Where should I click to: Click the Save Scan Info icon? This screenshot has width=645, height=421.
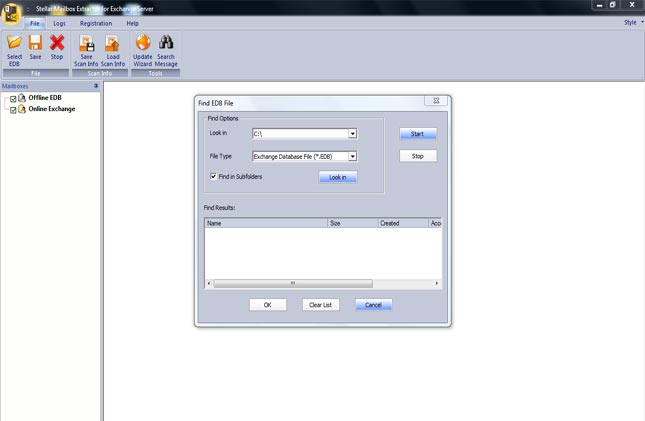(x=86, y=43)
